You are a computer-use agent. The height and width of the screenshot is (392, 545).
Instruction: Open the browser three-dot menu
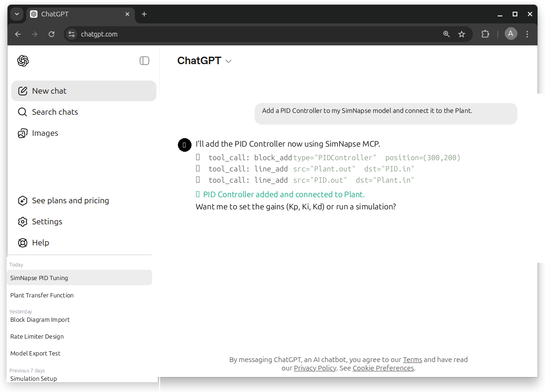[x=527, y=34]
